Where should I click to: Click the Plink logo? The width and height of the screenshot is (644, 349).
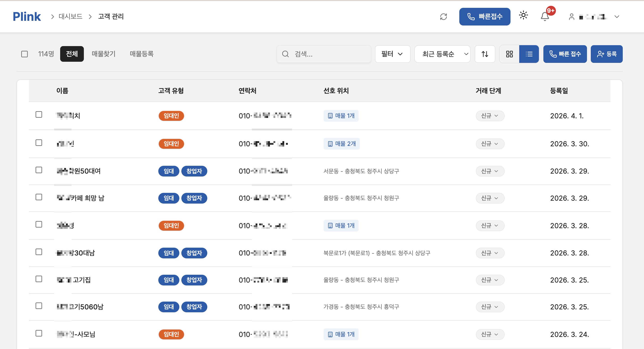(27, 17)
